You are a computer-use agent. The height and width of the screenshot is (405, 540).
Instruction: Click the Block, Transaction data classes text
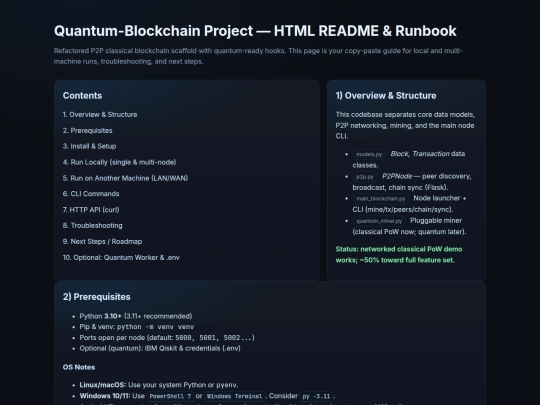(x=409, y=159)
